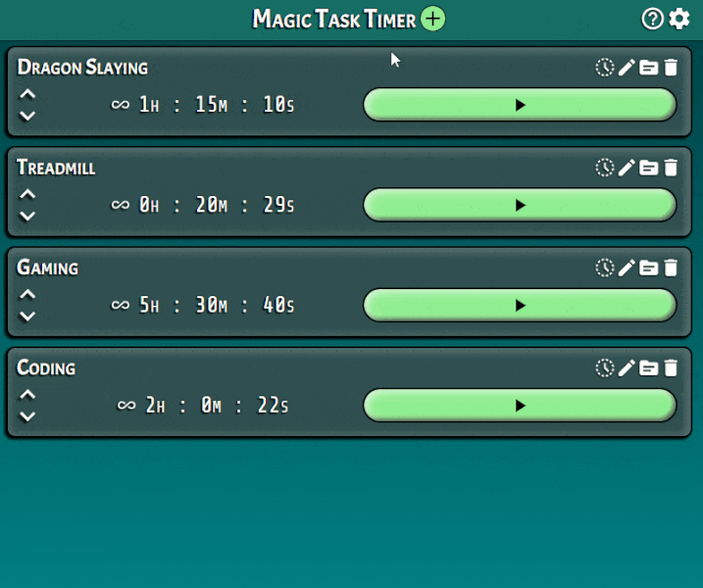Image resolution: width=703 pixels, height=588 pixels.
Task: Delete the Dragon Slaying task
Action: 671,68
